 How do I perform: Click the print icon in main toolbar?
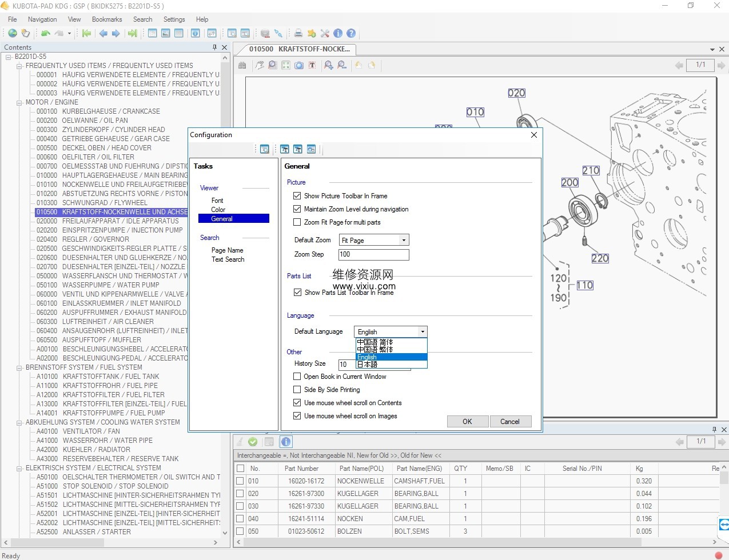click(298, 33)
